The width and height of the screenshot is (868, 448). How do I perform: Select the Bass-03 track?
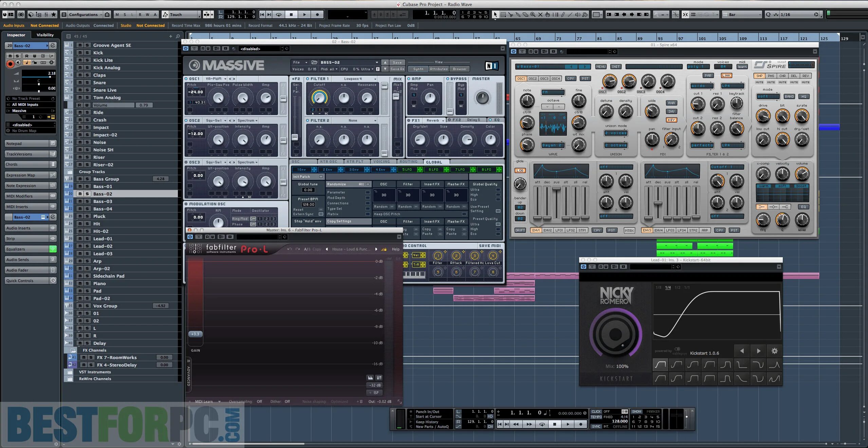click(103, 201)
